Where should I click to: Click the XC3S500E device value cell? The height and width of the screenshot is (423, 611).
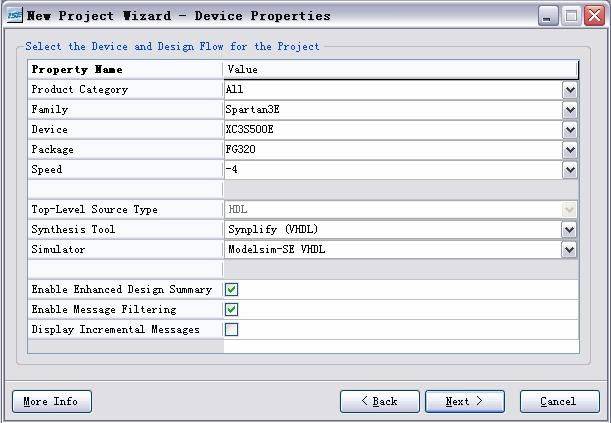[x=394, y=130]
